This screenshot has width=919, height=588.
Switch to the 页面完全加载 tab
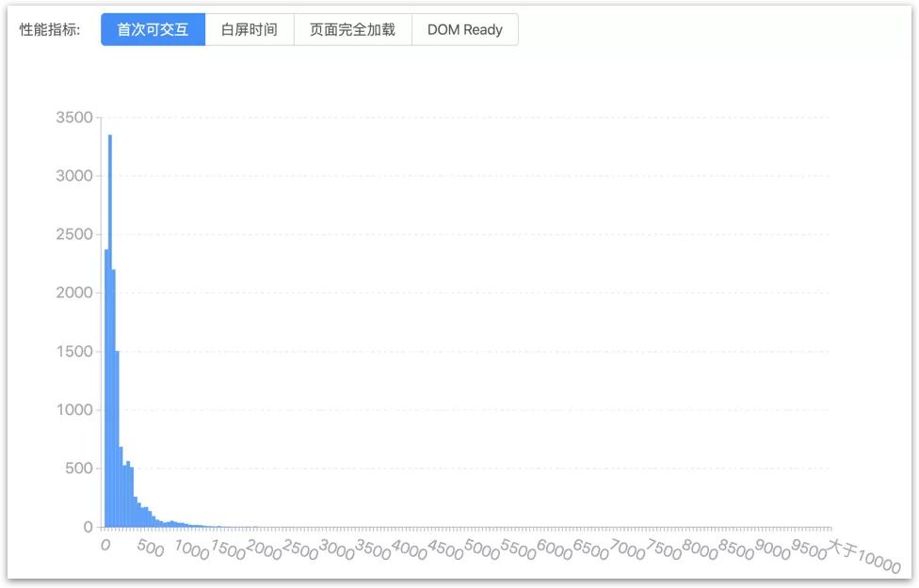(353, 29)
